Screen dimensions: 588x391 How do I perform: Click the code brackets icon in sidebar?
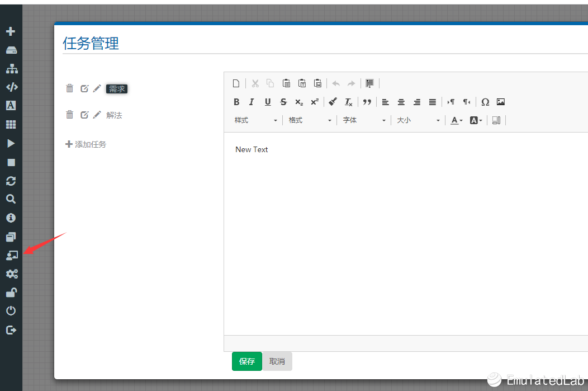point(12,87)
